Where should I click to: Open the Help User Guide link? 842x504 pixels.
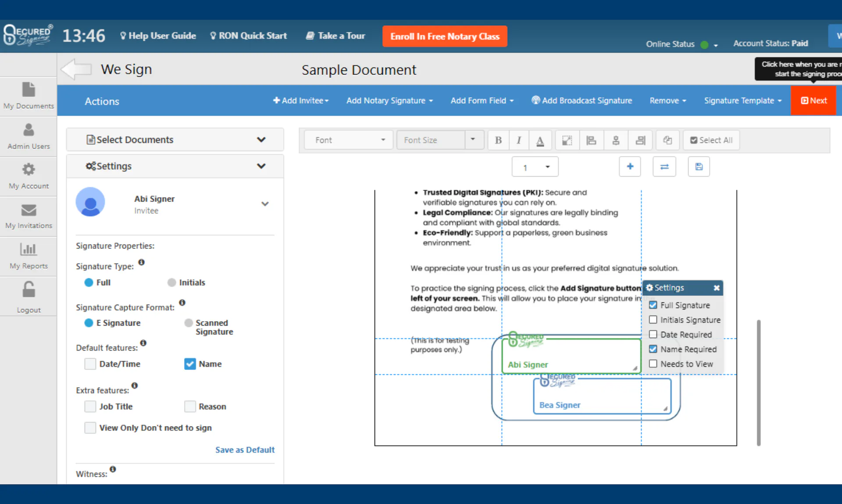pyautogui.click(x=158, y=36)
